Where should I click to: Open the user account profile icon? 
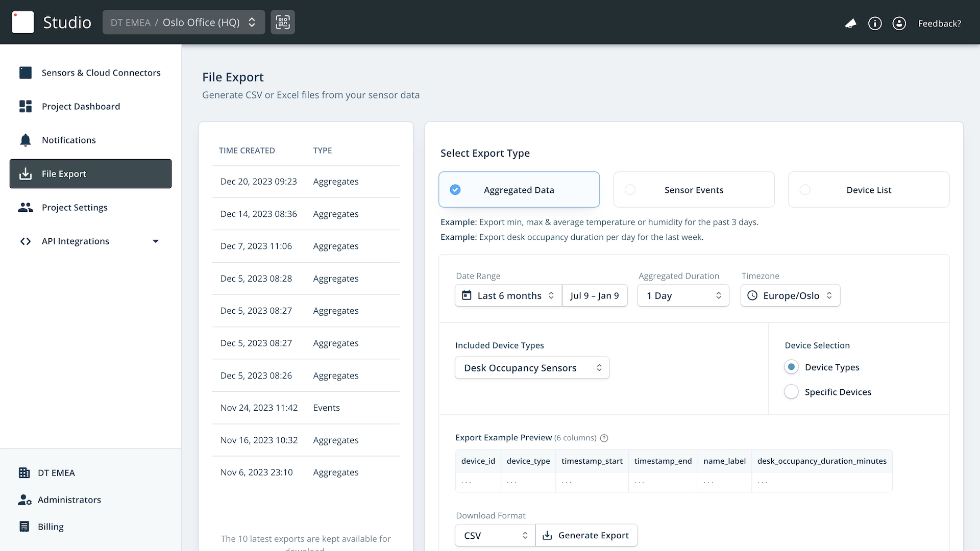tap(899, 23)
